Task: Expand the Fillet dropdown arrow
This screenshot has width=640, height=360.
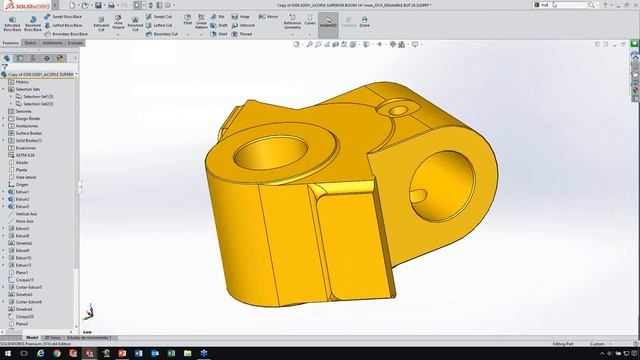Action: coord(187,35)
